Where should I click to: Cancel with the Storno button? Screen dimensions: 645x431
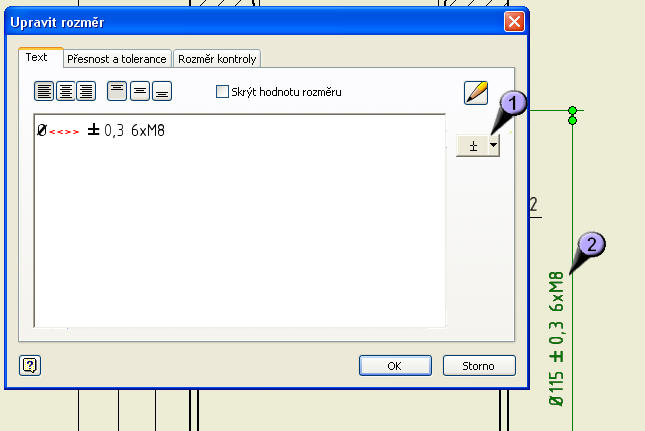pos(479,366)
